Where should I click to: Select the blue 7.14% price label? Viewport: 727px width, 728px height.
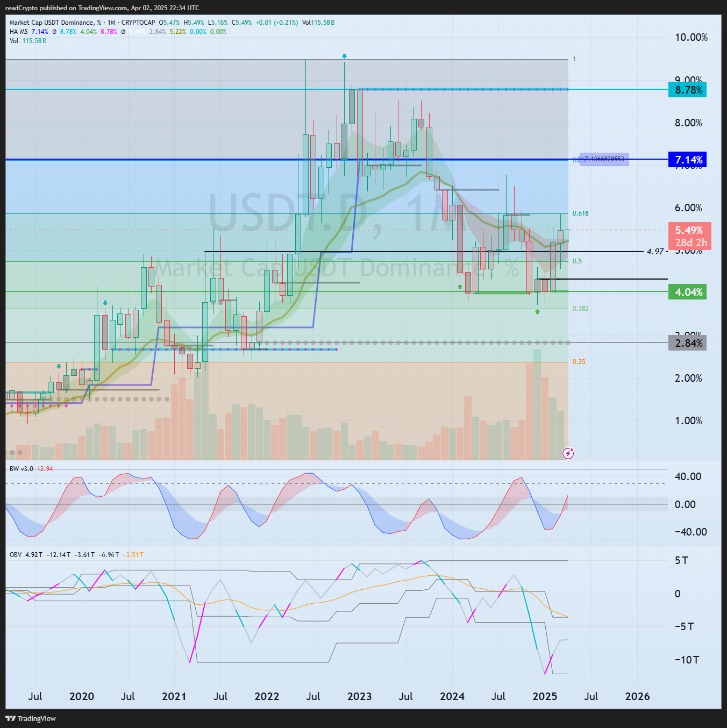coord(687,160)
